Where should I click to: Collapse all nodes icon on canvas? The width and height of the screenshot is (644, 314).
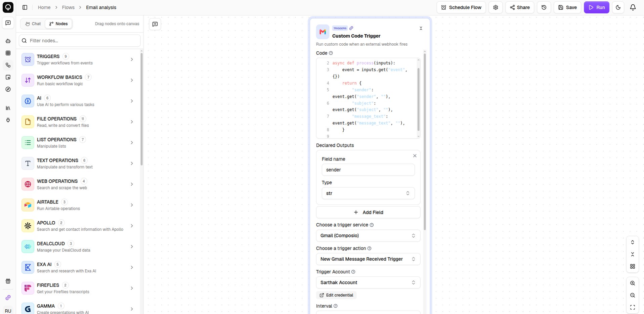pos(633,254)
